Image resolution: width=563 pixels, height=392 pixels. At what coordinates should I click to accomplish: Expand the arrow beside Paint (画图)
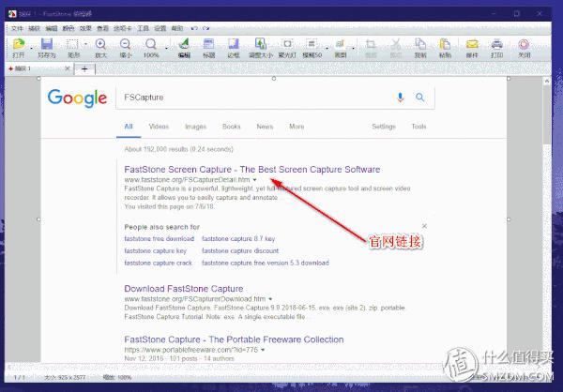[353, 48]
